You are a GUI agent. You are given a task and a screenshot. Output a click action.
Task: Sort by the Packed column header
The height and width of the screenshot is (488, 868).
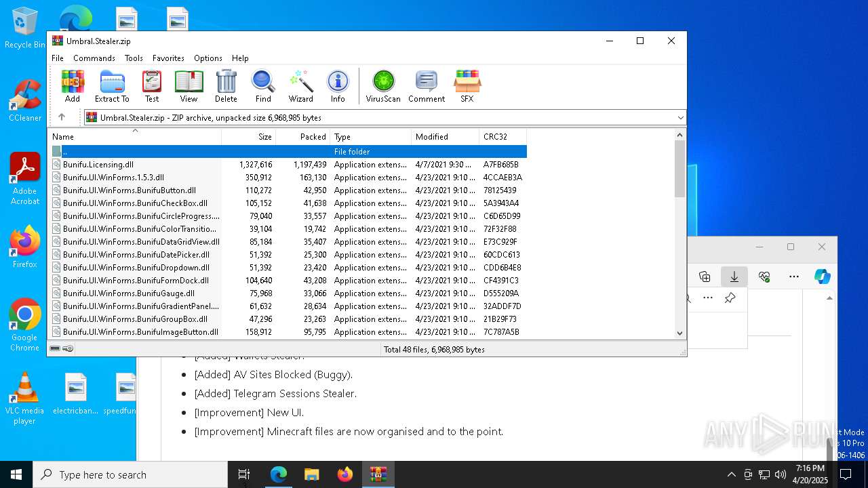tap(302, 136)
